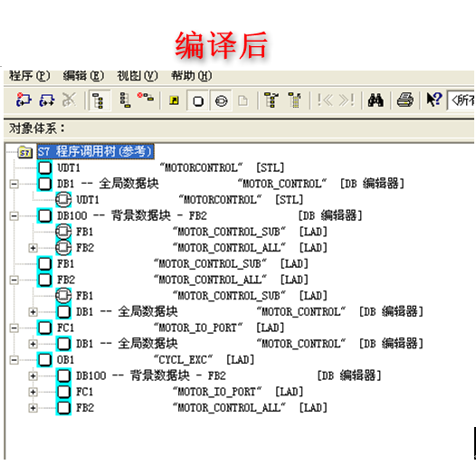Viewport: 476px width, 465px height.
Task: Open the 帮助(H) menu
Action: [192, 76]
